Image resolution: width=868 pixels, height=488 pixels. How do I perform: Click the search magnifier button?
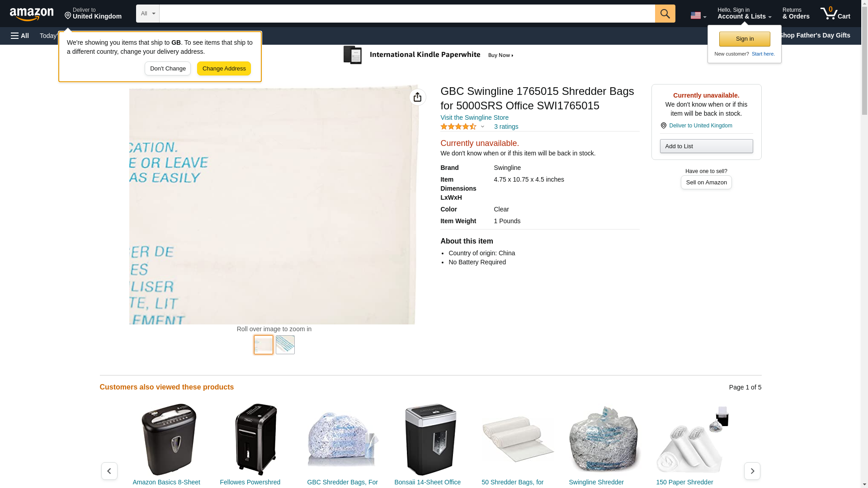point(665,14)
